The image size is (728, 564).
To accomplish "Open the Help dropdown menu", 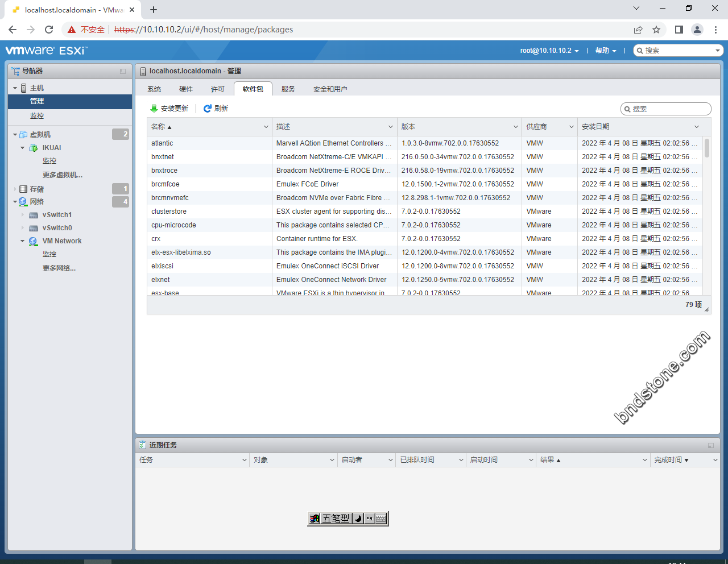I will click(606, 51).
